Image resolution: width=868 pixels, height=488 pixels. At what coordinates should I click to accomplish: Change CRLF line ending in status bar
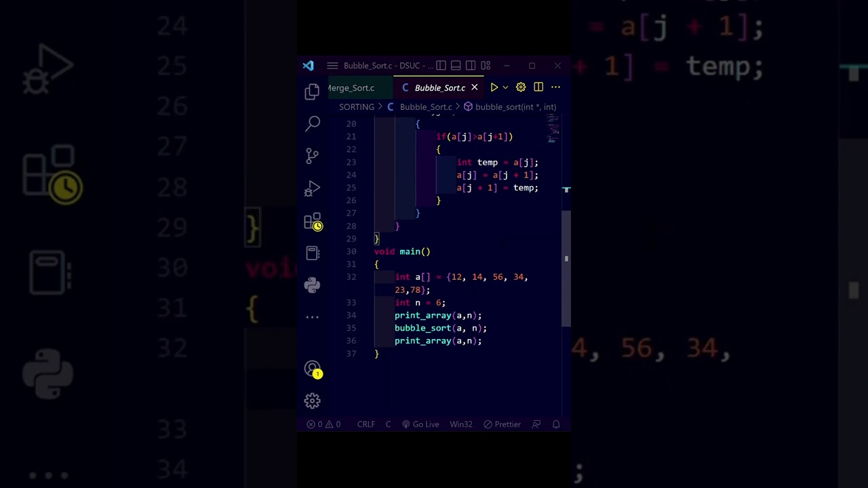tap(366, 424)
